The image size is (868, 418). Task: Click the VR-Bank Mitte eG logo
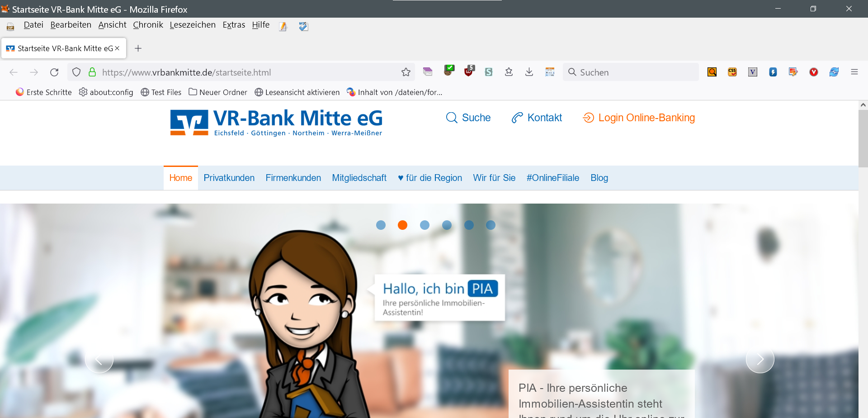[276, 122]
